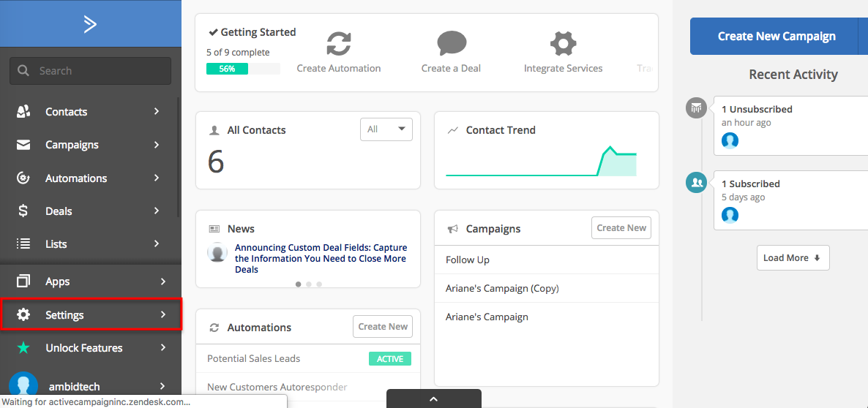868x408 pixels.
Task: Click the Apps stacked squares icon
Action: [x=23, y=282]
